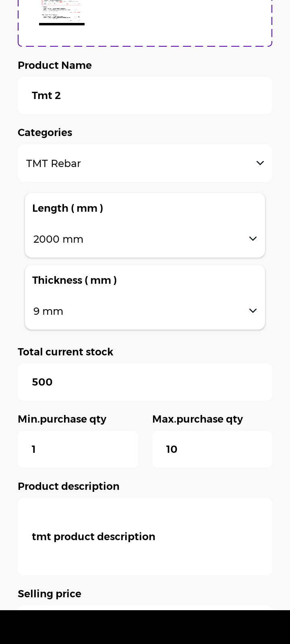Focus the Max.purchase qty input
The image size is (290, 644).
212,449
